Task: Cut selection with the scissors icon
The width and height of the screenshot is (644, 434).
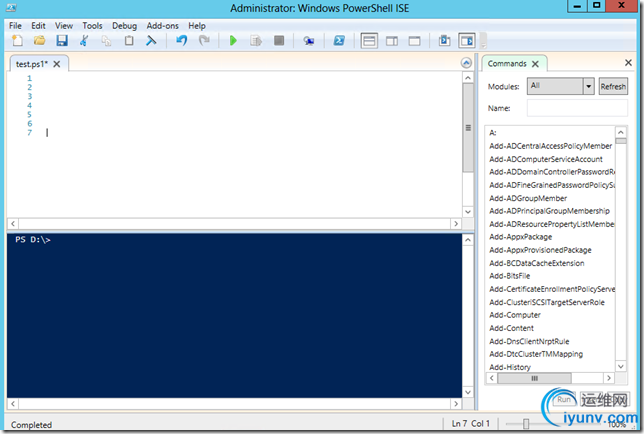Action: (84, 41)
